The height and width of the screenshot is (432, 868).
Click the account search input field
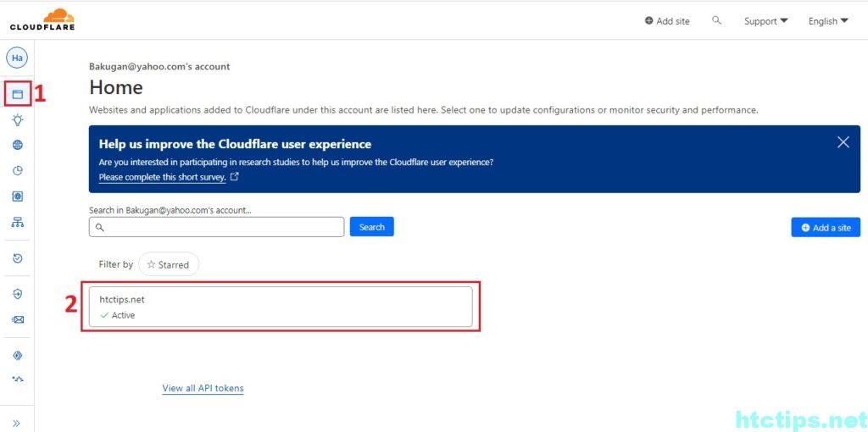(216, 227)
